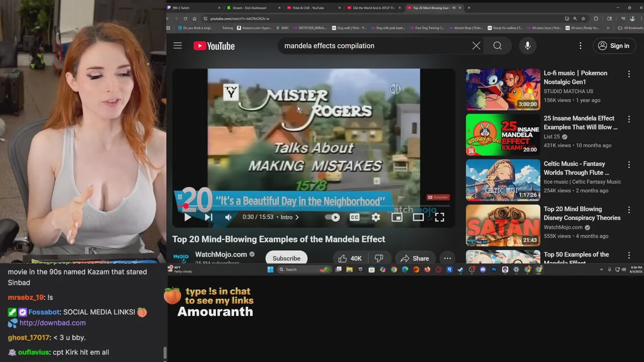Open options for Celtic Music video

(629, 164)
